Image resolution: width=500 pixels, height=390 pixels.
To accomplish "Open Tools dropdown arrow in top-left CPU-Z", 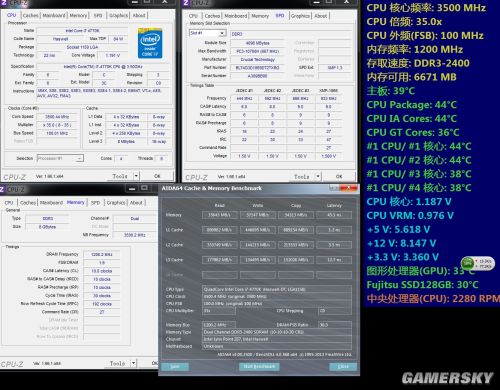I will 136,176.
